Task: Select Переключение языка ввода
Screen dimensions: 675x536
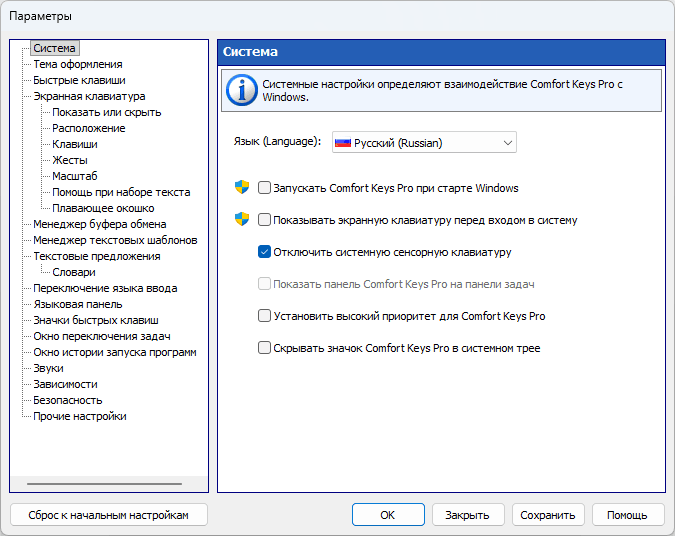Action: coord(105,288)
